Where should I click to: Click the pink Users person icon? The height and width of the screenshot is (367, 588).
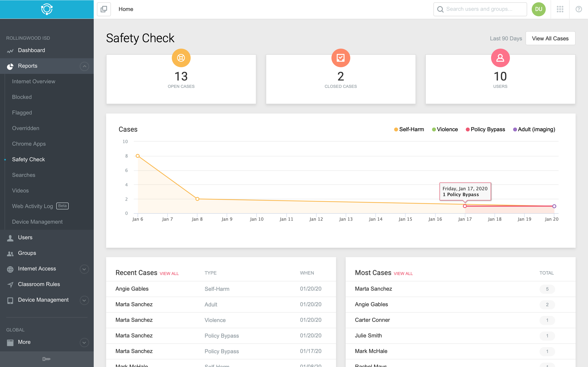[x=500, y=58]
